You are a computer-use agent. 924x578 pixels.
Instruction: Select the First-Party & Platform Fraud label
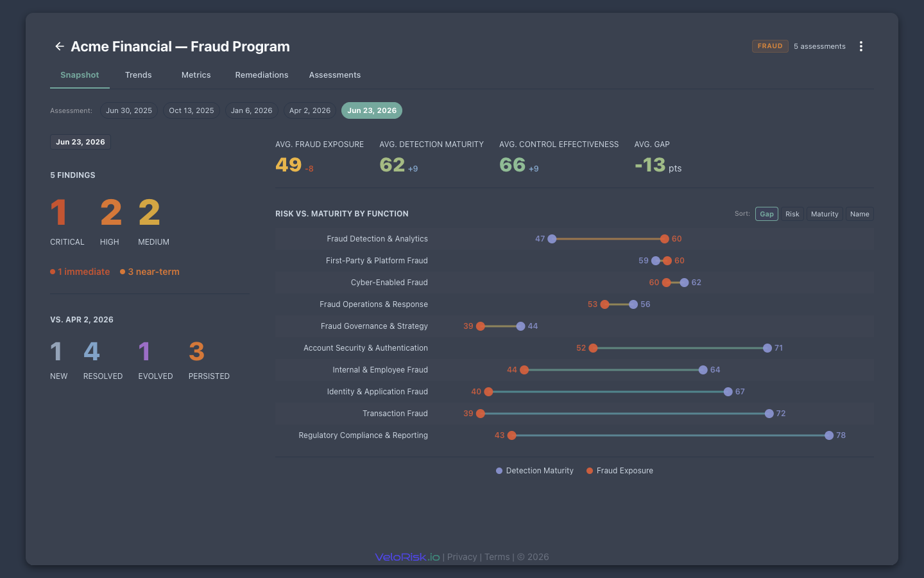click(377, 261)
